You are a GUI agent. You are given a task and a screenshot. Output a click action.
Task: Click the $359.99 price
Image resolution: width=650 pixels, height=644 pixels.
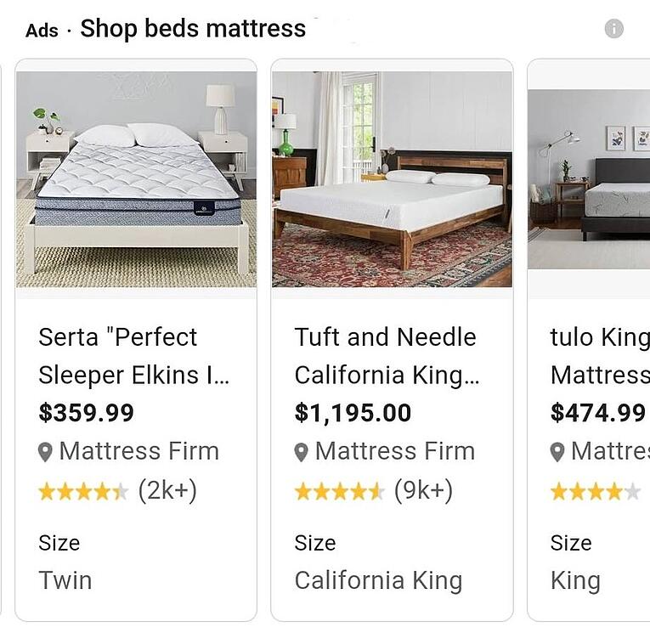click(x=87, y=413)
